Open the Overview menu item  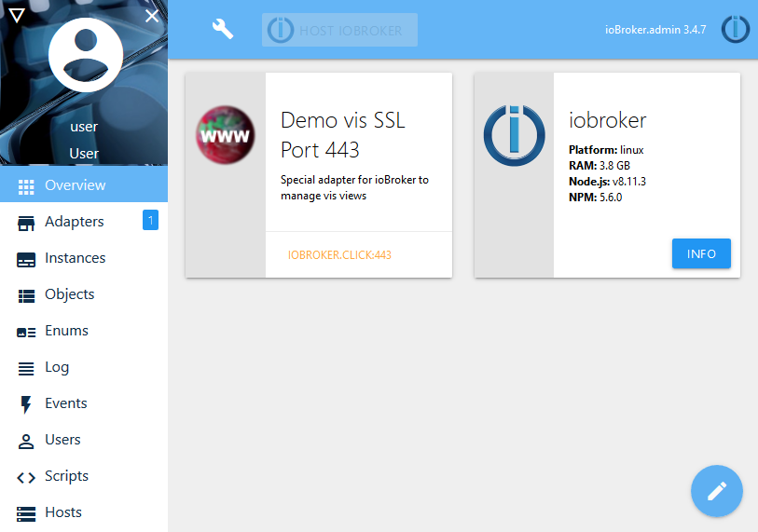[84, 184]
